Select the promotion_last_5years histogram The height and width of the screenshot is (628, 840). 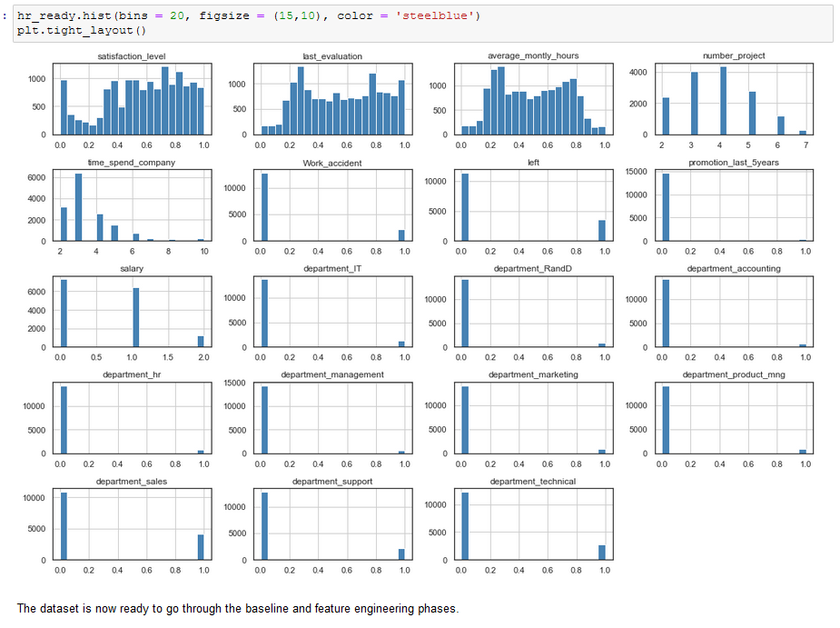(734, 205)
